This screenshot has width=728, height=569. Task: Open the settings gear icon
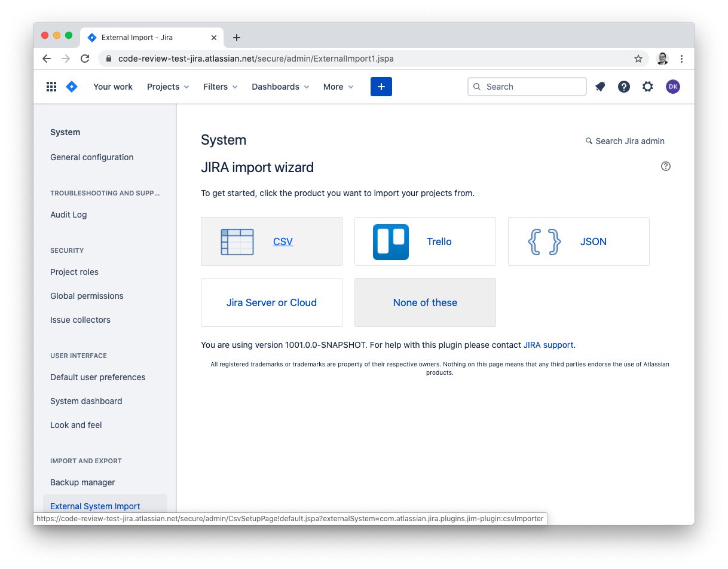648,87
